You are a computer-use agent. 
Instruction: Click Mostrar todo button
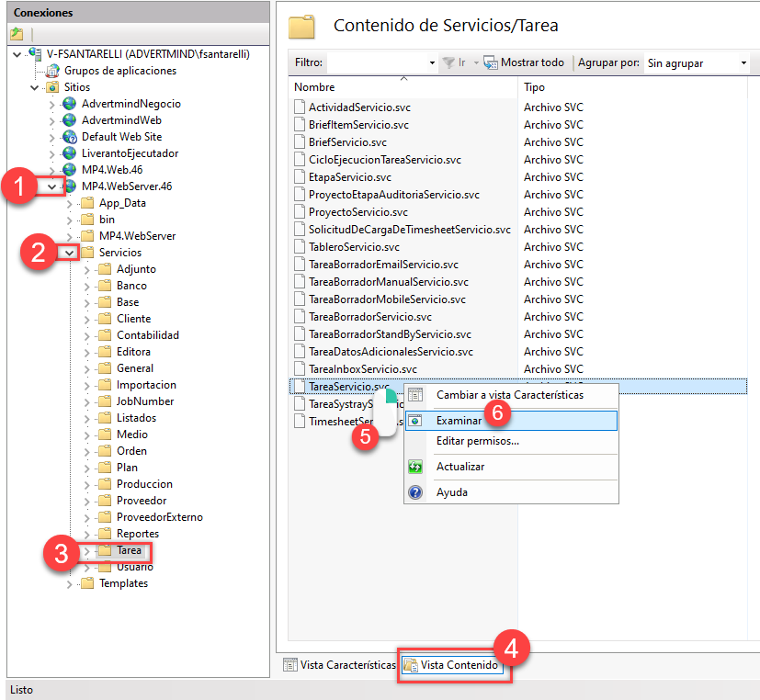(524, 62)
